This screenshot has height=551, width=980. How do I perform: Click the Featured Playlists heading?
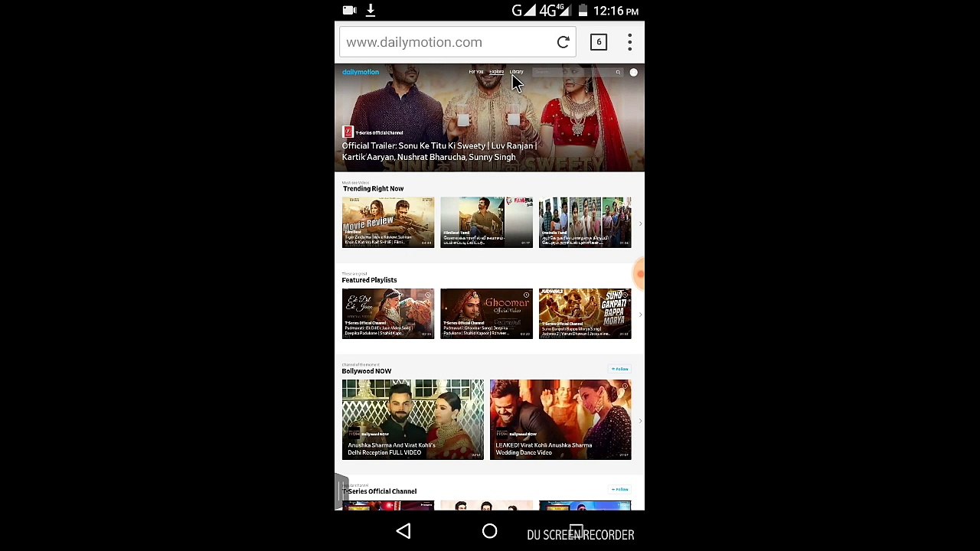click(369, 280)
